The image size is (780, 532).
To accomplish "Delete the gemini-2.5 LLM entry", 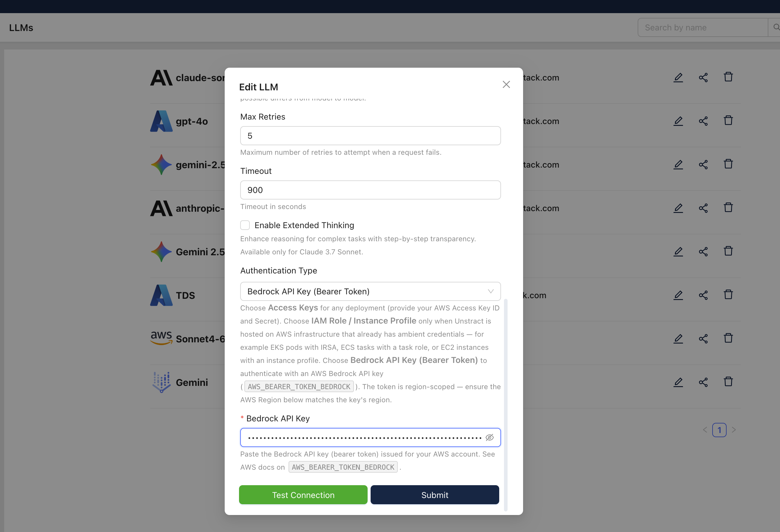I will click(728, 164).
